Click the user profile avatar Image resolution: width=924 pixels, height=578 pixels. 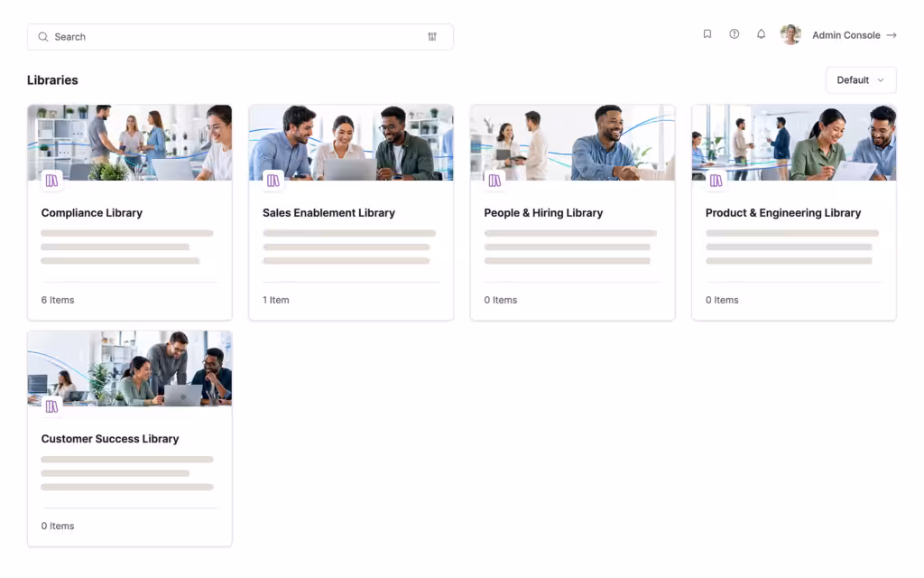pos(790,35)
